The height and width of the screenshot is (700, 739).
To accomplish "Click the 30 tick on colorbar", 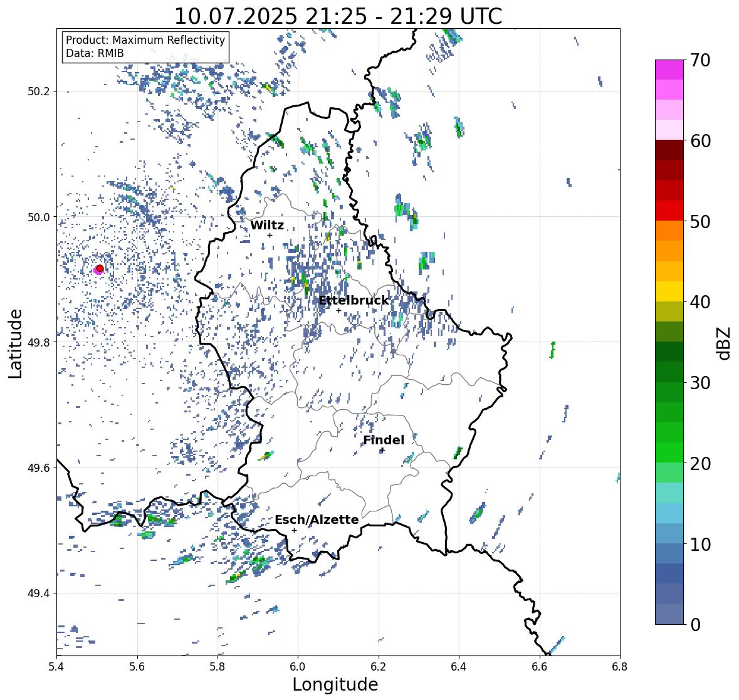I will click(x=700, y=383).
